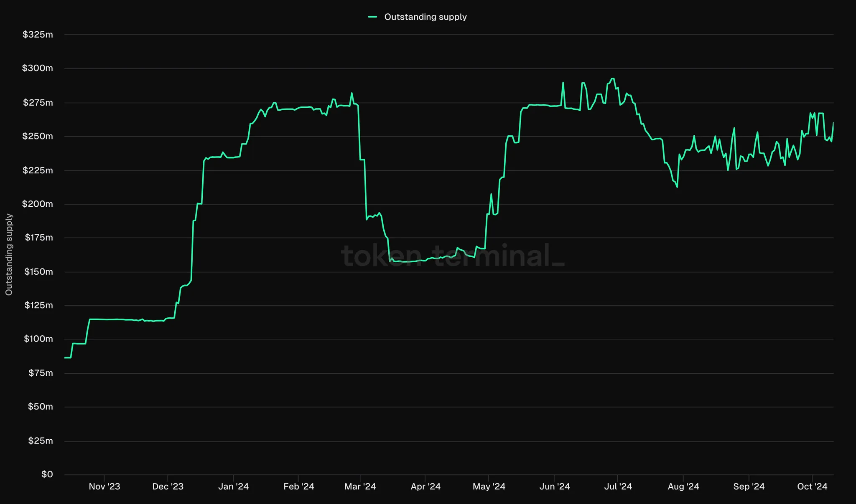Click the Dec '23 x-axis label
Viewport: 856px width, 504px height.
point(168,487)
